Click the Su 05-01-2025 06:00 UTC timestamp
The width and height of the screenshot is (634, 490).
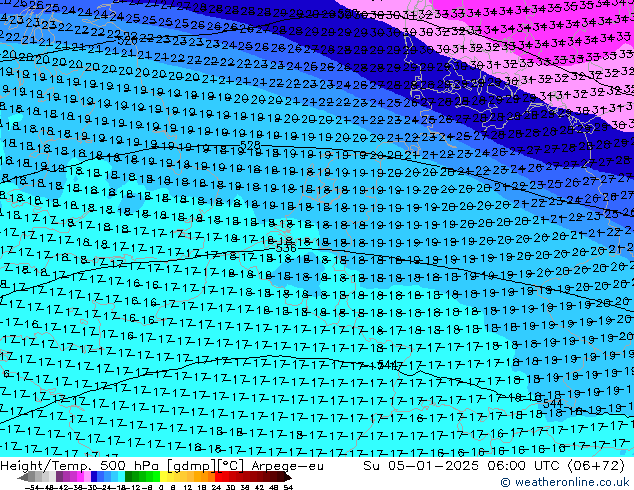tap(494, 466)
